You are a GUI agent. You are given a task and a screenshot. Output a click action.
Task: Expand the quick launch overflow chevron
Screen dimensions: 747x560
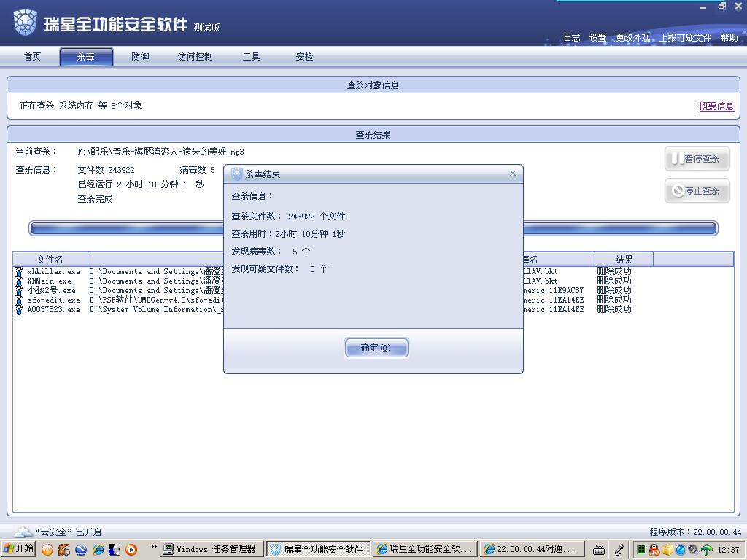[153, 547]
